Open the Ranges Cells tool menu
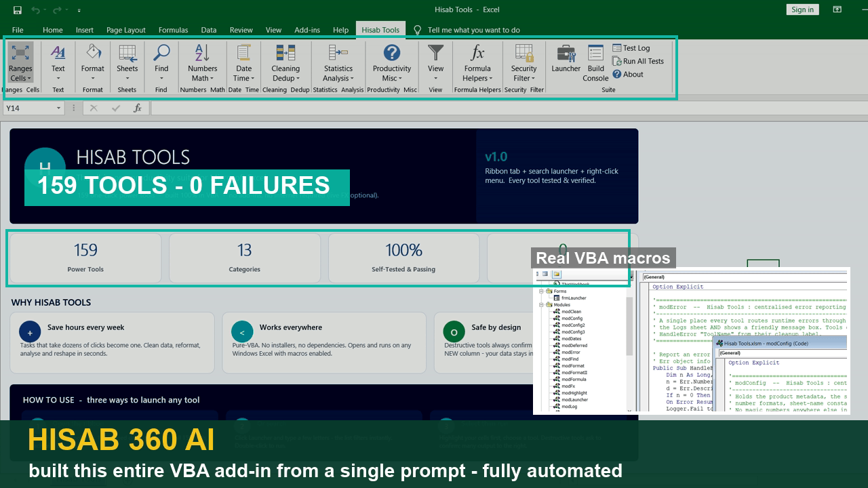This screenshot has width=868, height=488. pos(20,63)
